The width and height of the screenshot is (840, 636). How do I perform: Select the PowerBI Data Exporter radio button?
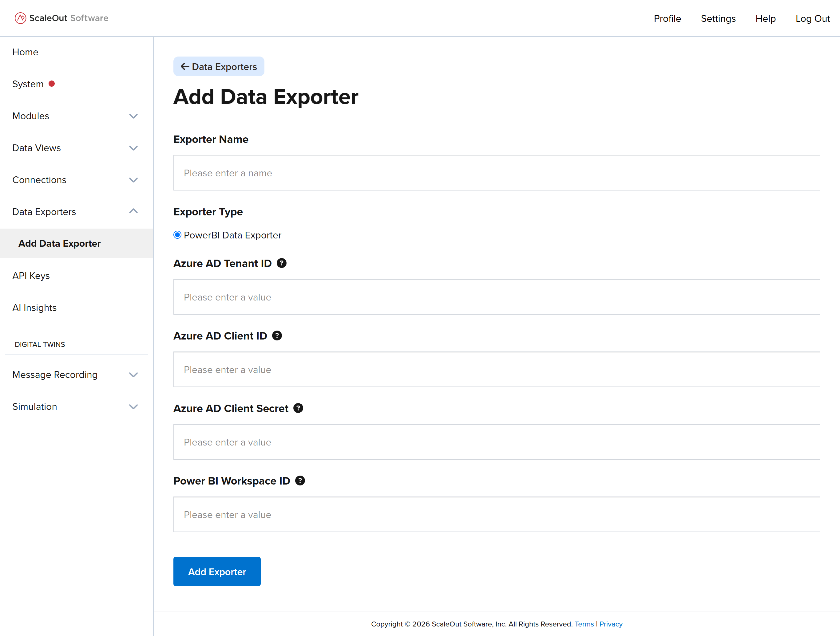(x=177, y=235)
